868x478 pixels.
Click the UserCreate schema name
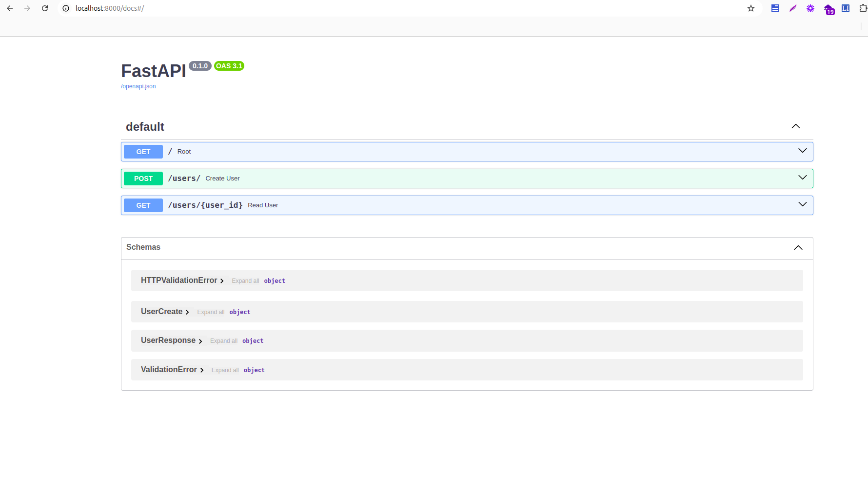161,312
